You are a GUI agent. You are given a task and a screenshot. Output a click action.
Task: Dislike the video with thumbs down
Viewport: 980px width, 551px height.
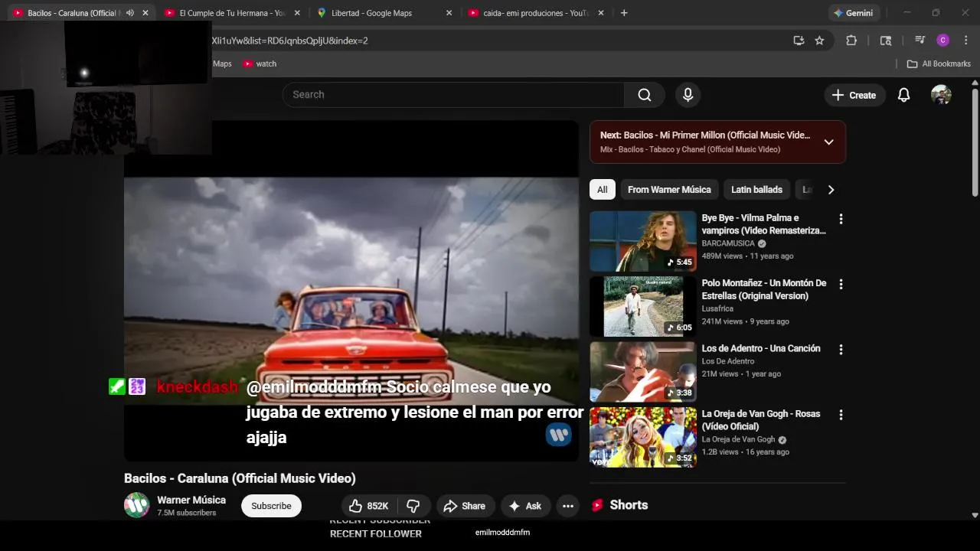point(413,506)
